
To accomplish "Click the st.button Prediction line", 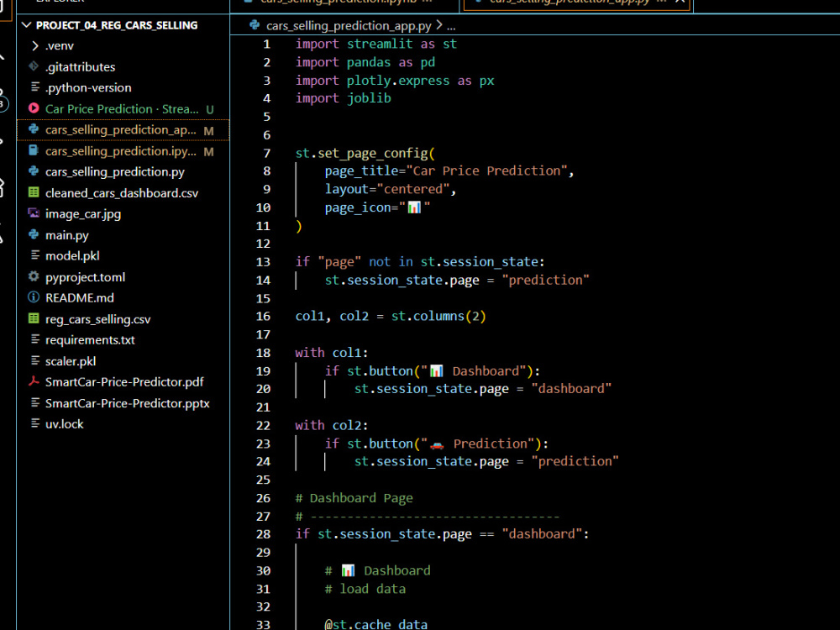I will pyautogui.click(x=437, y=444).
